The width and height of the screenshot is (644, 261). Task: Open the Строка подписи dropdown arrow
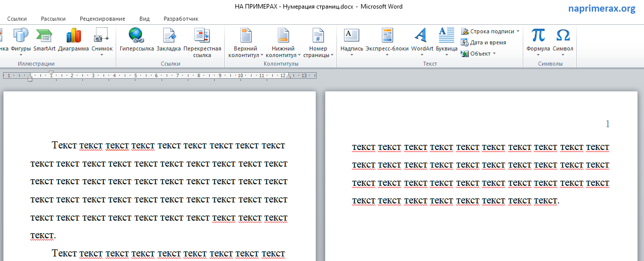pyautogui.click(x=518, y=31)
